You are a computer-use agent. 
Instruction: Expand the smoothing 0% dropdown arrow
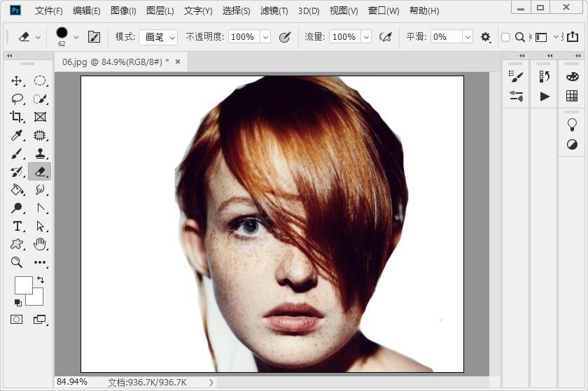[468, 36]
